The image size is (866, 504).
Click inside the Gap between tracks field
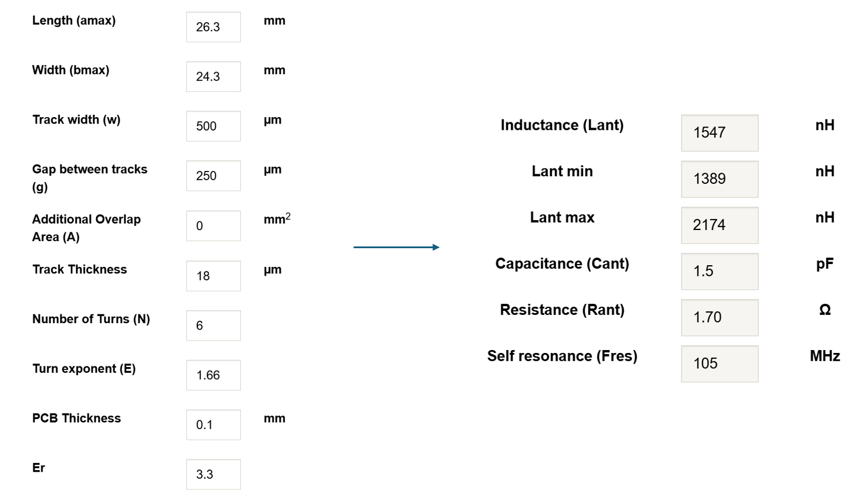213,176
